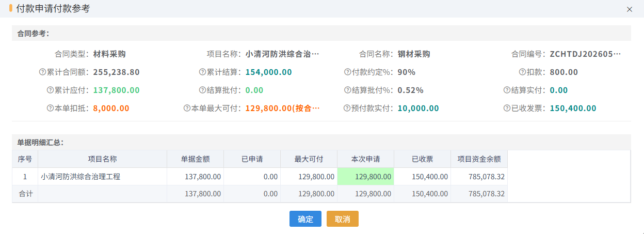Click the help icon beside 累计应付
The height and width of the screenshot is (234, 644).
click(51, 90)
